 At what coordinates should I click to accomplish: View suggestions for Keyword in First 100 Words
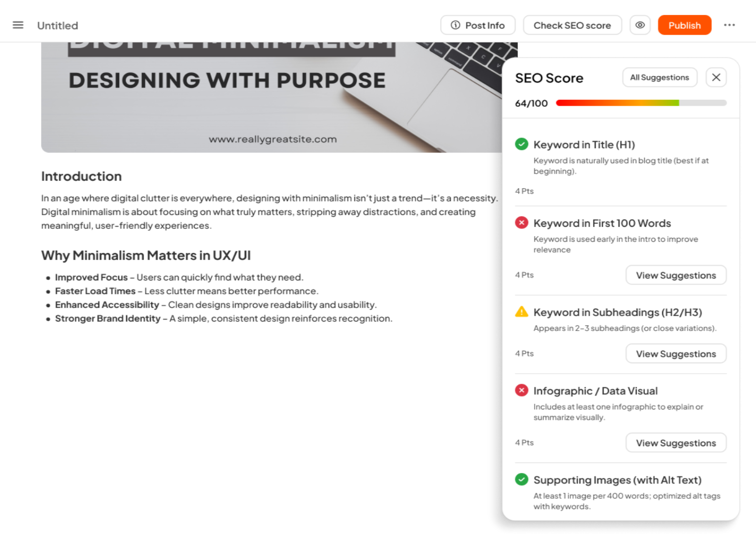pos(676,275)
